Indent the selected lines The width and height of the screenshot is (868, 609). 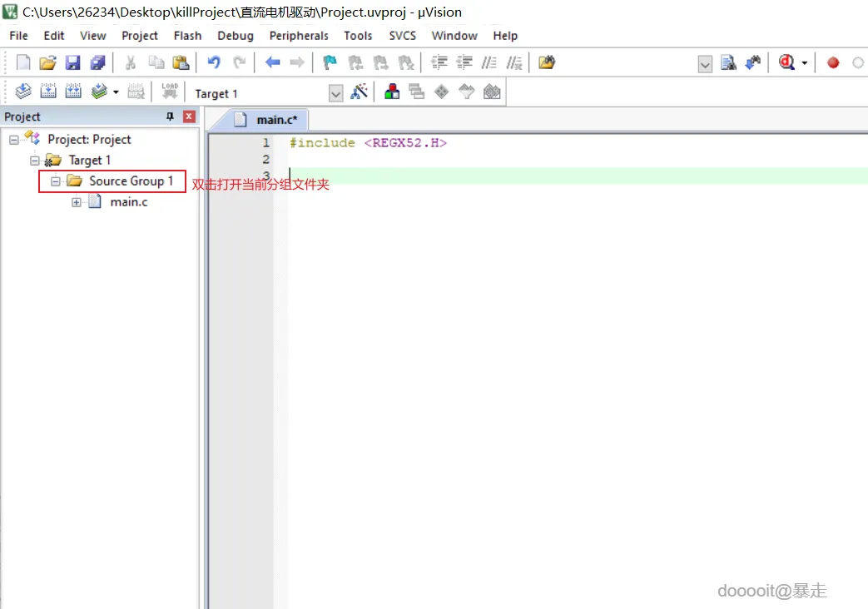tap(439, 62)
